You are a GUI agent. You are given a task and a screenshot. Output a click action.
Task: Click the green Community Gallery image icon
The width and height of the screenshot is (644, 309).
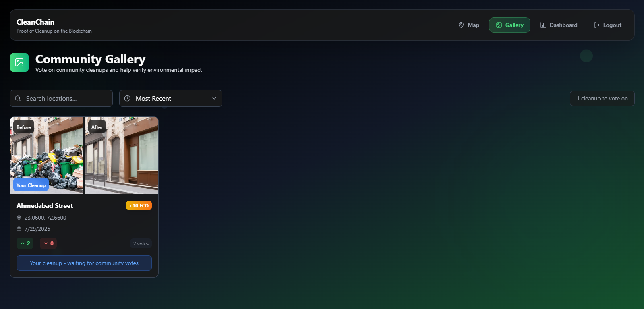[x=19, y=62]
